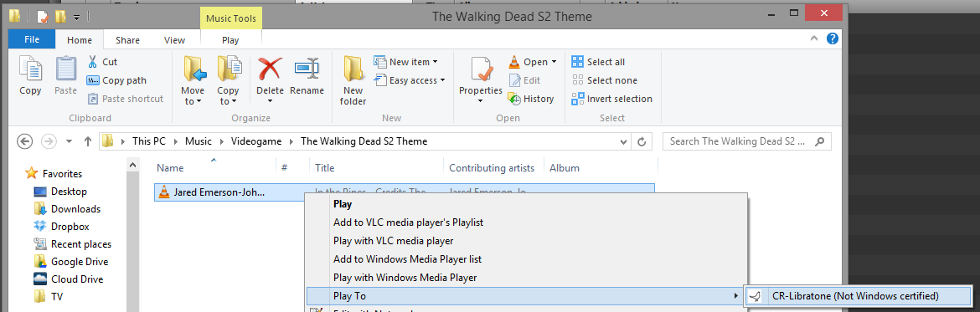Expand the address bar history dropdown
This screenshot has width=980, height=312.
pyautogui.click(x=623, y=141)
